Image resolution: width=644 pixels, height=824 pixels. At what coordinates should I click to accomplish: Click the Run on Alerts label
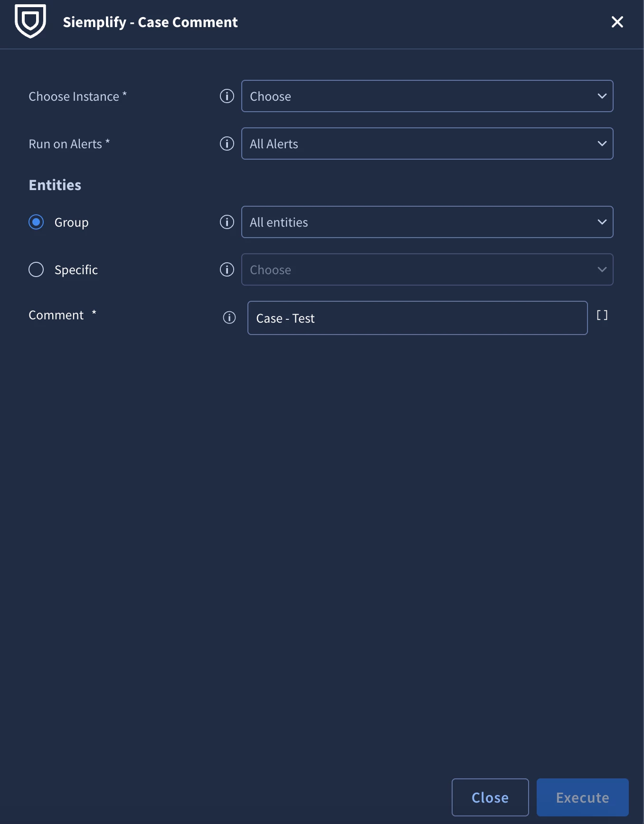[69, 144]
